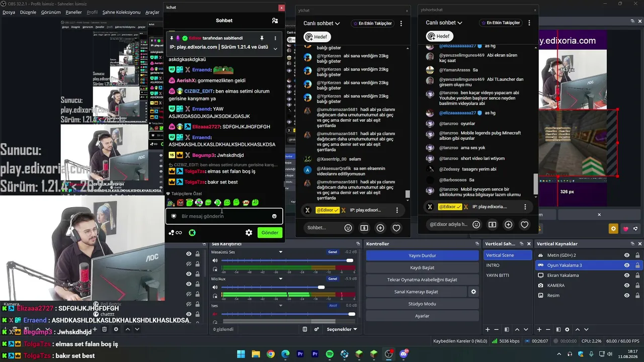Open kchat emoji picker in message box
The image size is (644, 362).
[x=274, y=216]
